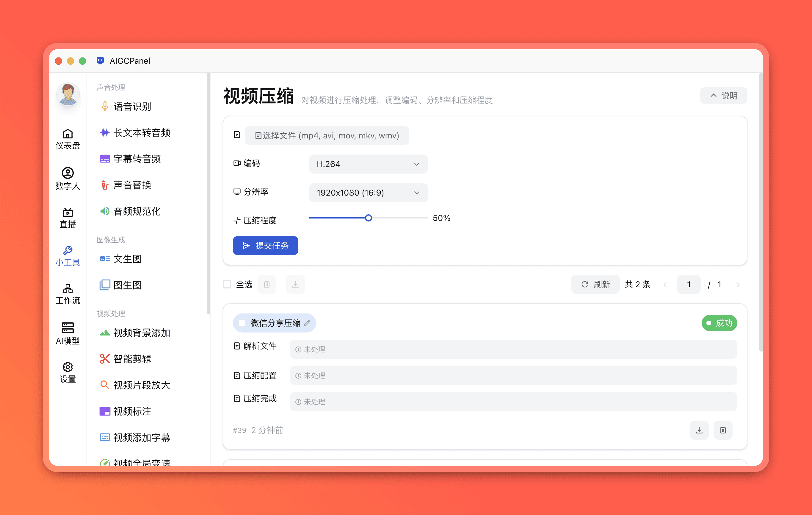Open the 编码 H.264 dropdown
Image resolution: width=812 pixels, height=515 pixels.
(x=368, y=164)
